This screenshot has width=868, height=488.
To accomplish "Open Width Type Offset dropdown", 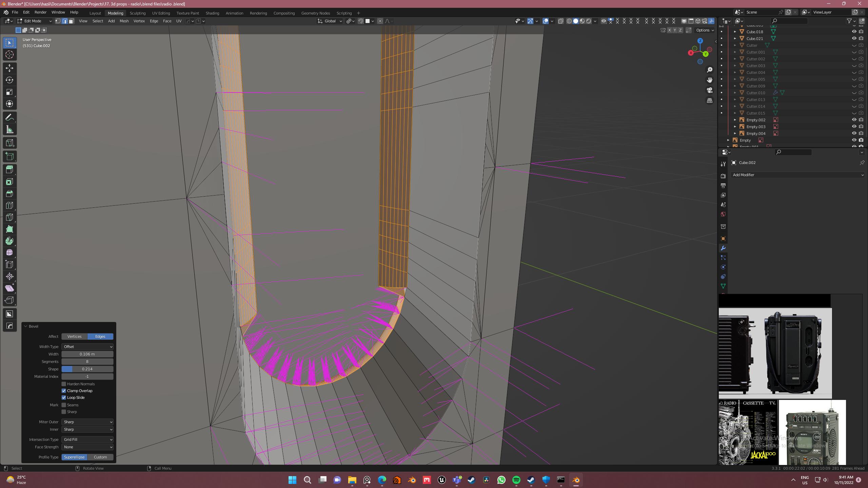I will click(x=87, y=347).
